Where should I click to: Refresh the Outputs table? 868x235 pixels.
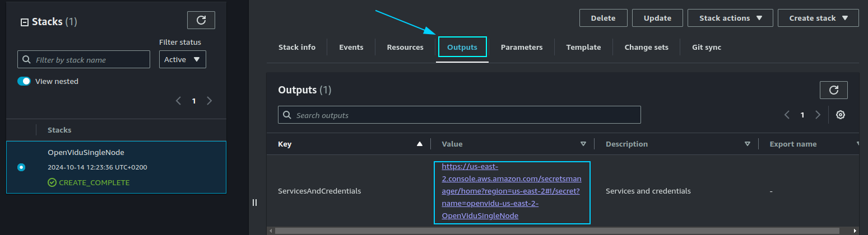(x=833, y=90)
